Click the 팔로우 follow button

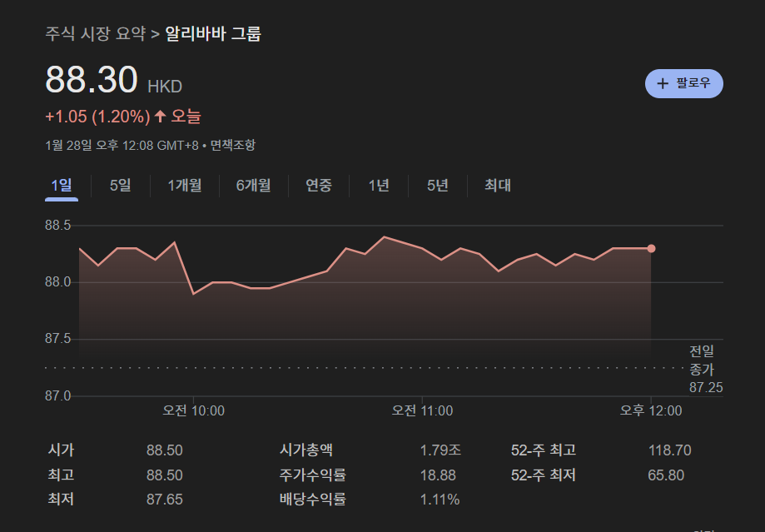pos(684,83)
